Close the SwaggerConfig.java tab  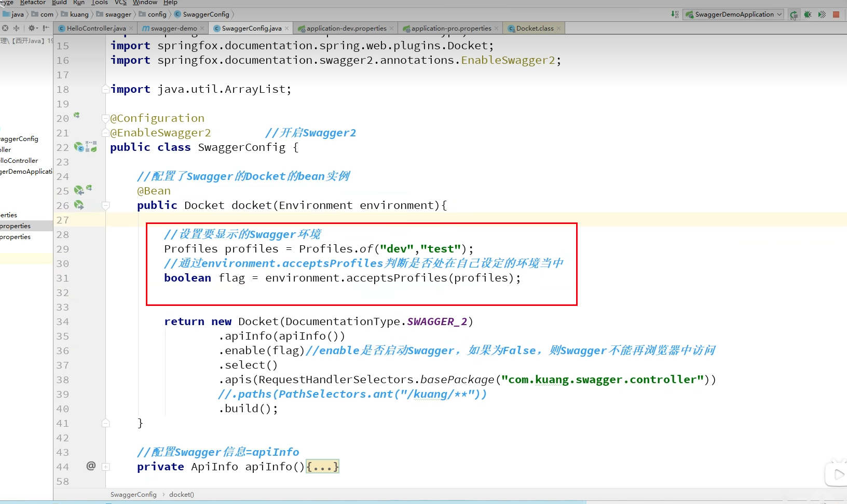pyautogui.click(x=286, y=29)
